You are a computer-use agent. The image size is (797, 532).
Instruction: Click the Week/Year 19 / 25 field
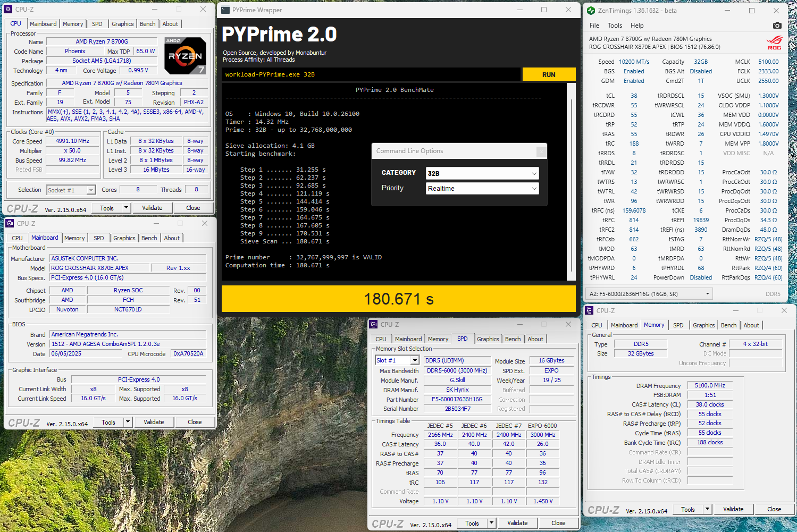pos(551,380)
